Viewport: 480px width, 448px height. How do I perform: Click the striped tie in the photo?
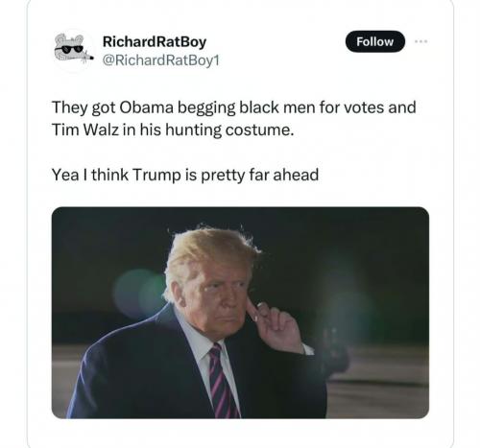221,382
